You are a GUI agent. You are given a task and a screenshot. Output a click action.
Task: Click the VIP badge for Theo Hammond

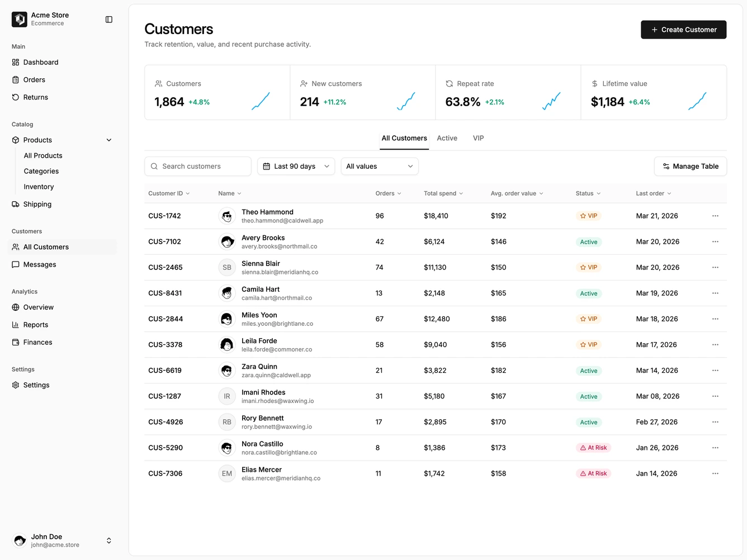point(588,216)
